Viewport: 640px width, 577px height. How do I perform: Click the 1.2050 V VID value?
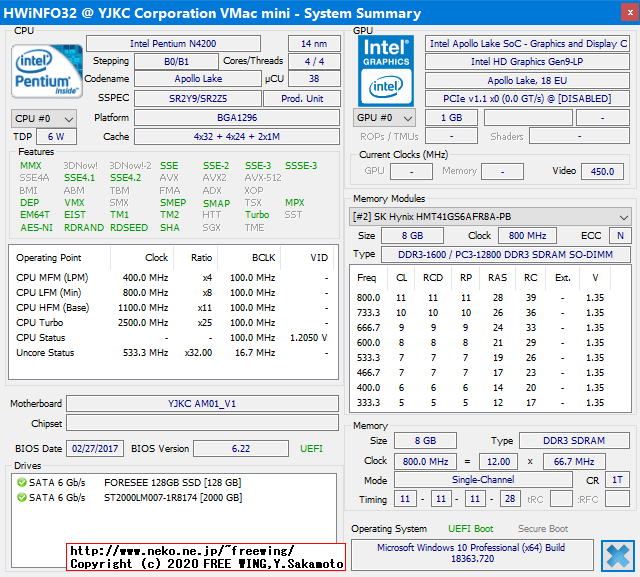[x=308, y=338]
